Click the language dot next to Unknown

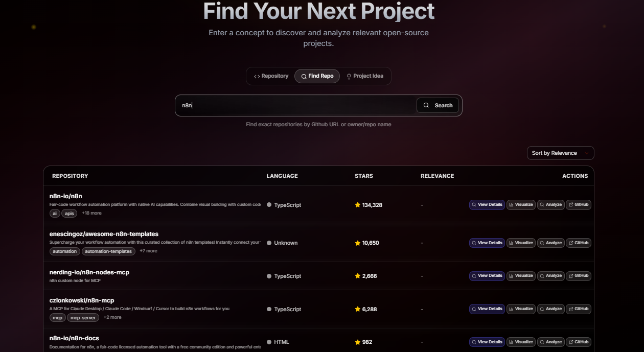(269, 243)
